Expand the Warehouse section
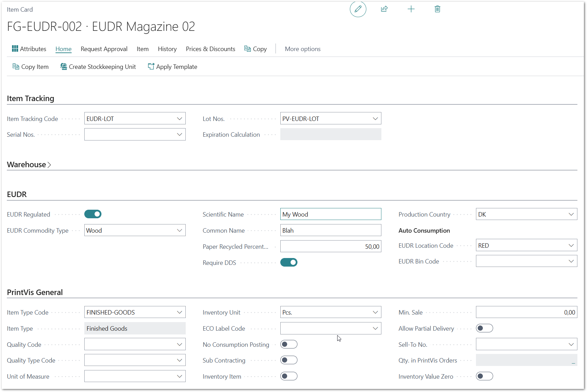The width and height of the screenshot is (587, 392). [x=29, y=164]
